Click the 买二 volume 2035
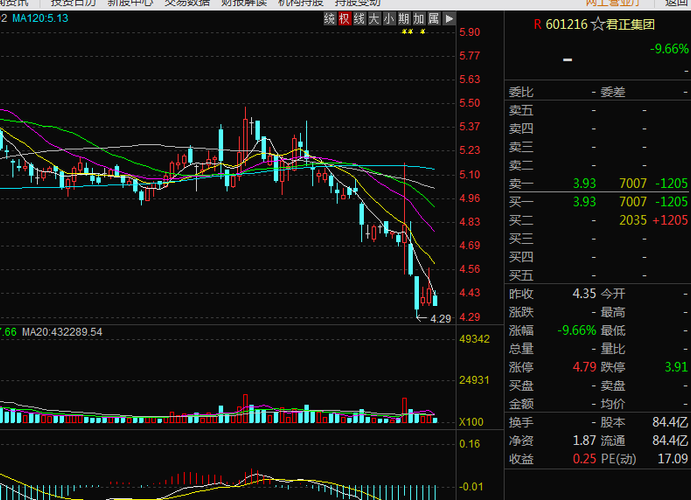 pyautogui.click(x=633, y=220)
